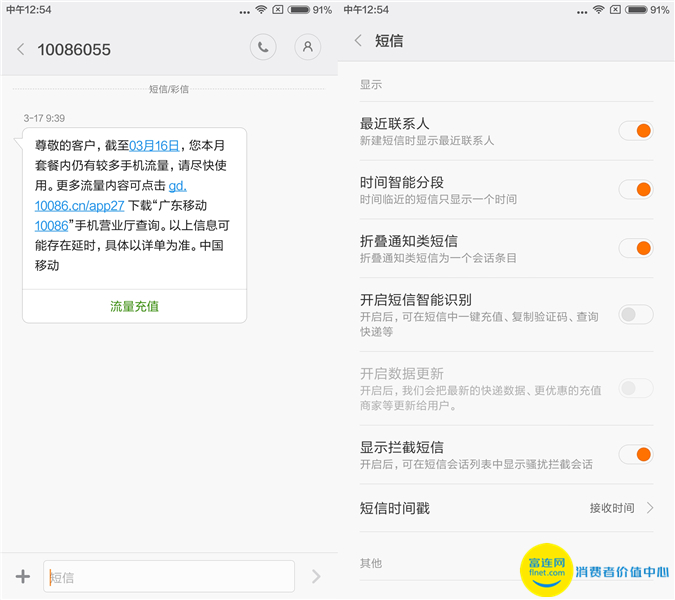The image size is (675, 600).
Task: Go back from the 10086055 conversation
Action: [20, 49]
